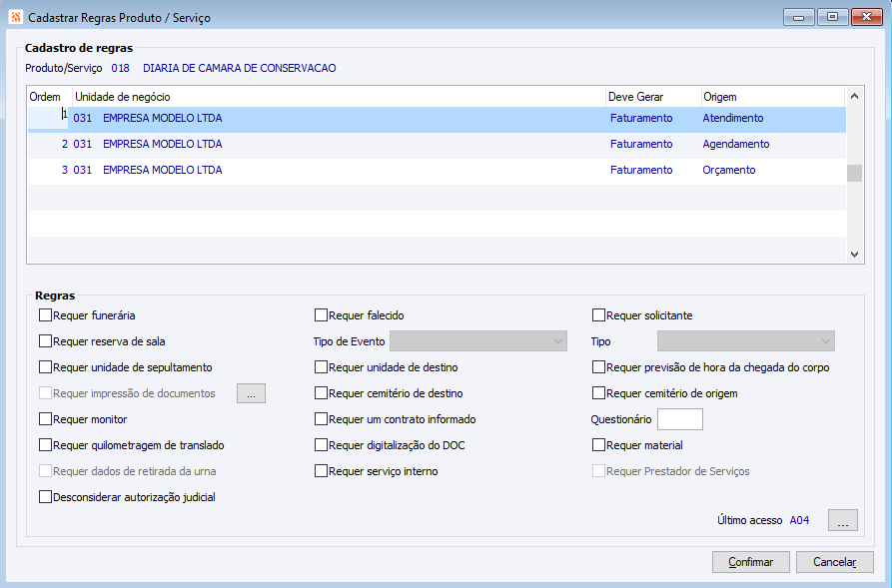
Task: Maximize the Cadastrar Regras window
Action: 832,17
